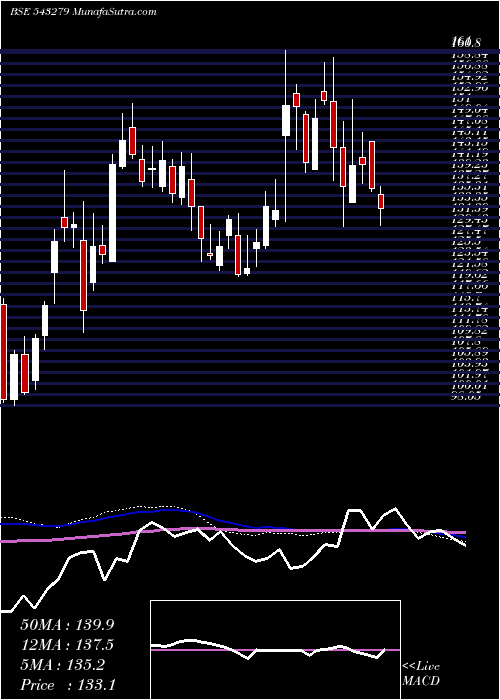Screen dimensions: 500x700
Task: Select the 5MA : 135.2 value
Action: pos(62,665)
